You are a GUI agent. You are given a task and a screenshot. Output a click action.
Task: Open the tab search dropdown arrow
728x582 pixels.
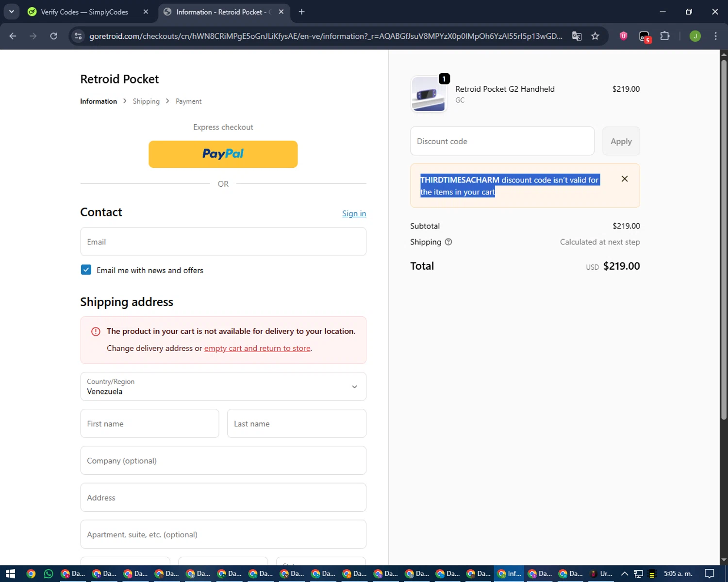pos(11,12)
